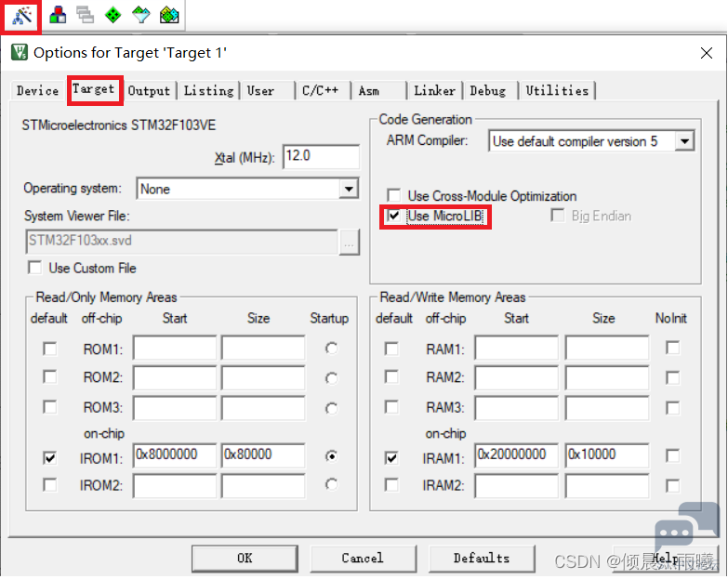Click the Keil uVision icon in dialog title
This screenshot has height=579, width=728.
pyautogui.click(x=20, y=52)
